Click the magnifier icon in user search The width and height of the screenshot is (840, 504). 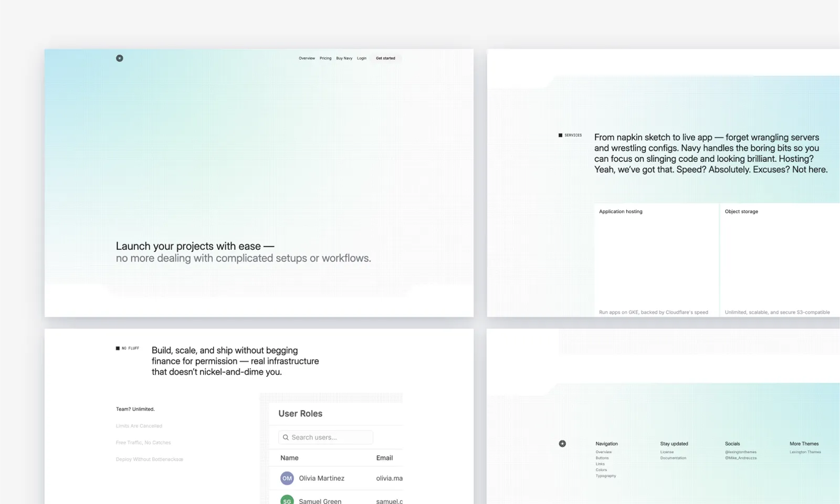[286, 437]
